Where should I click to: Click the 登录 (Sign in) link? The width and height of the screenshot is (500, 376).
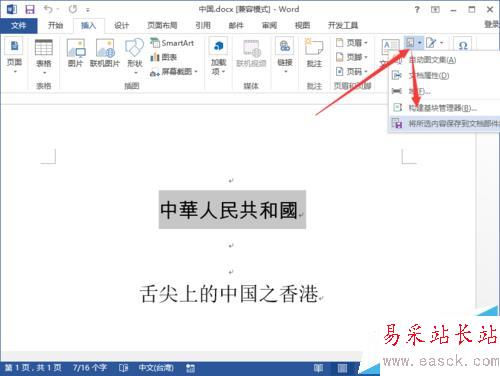click(492, 24)
